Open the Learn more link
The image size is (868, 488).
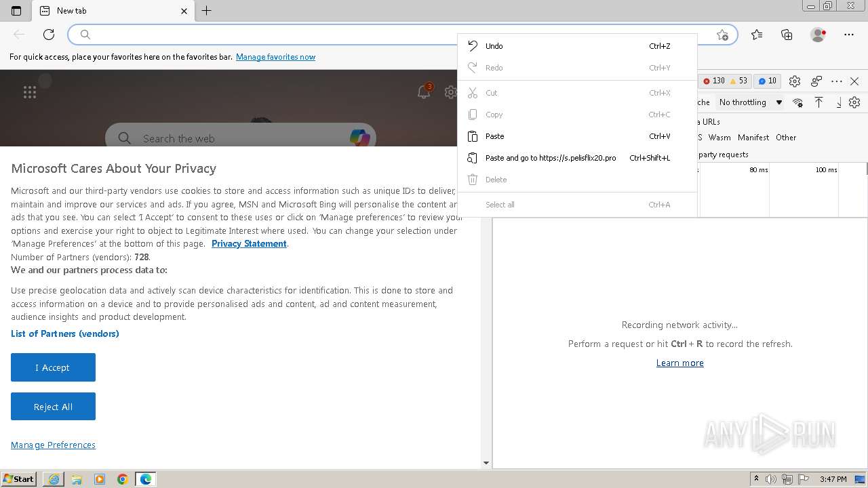click(x=679, y=363)
